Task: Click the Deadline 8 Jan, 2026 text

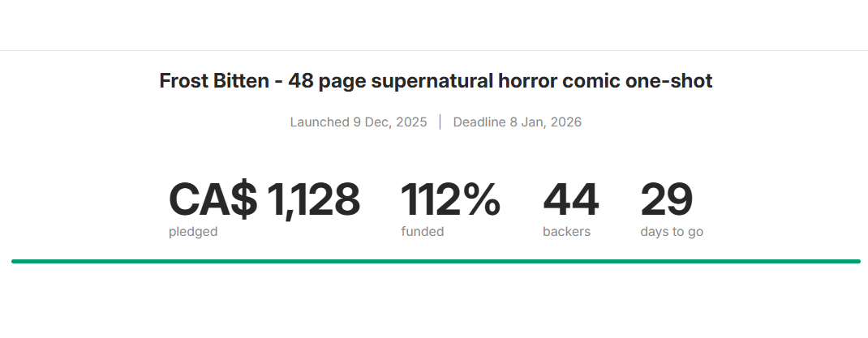Action: coord(517,122)
